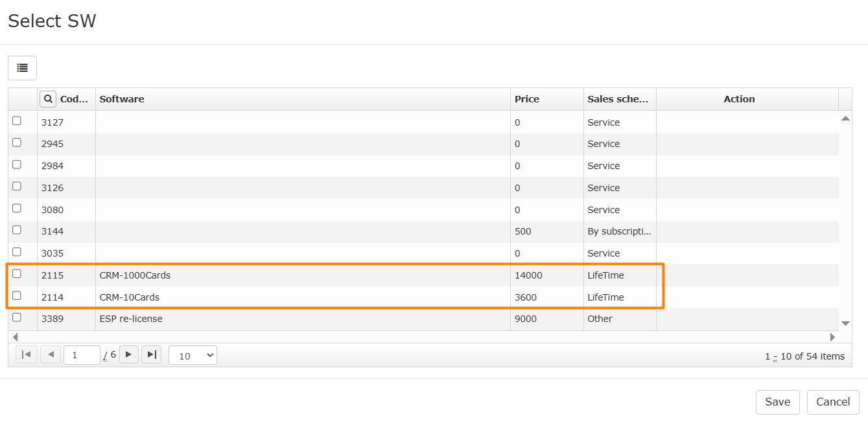
Task: Click the Action column header
Action: (739, 99)
